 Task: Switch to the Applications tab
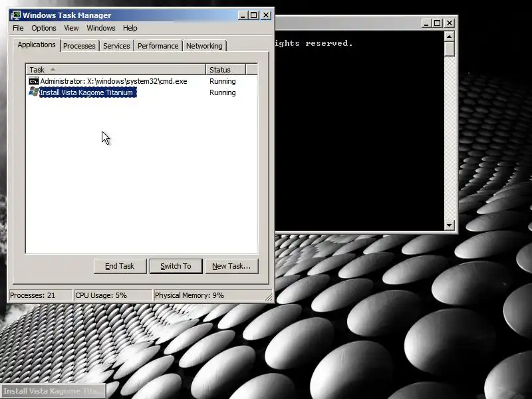click(x=37, y=45)
